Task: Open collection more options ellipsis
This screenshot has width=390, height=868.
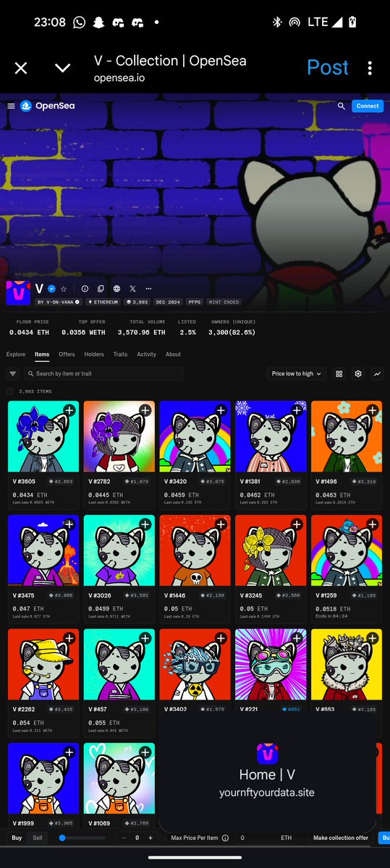Action: click(148, 289)
